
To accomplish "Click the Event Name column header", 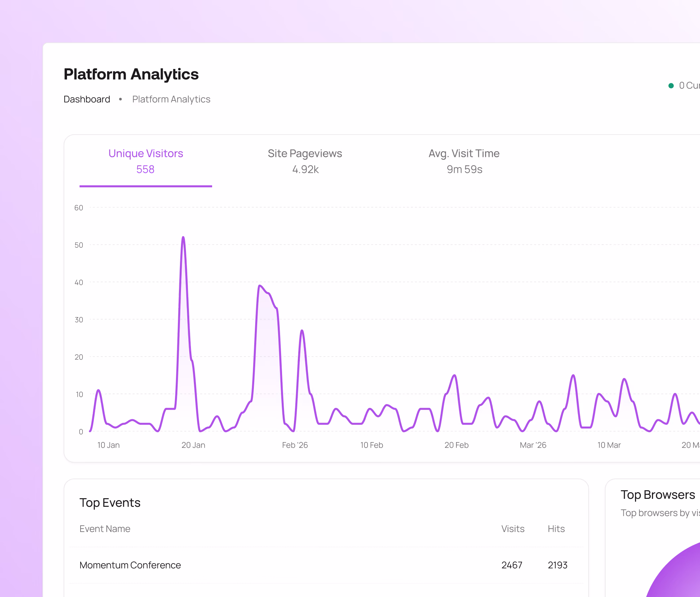I will click(x=105, y=529).
